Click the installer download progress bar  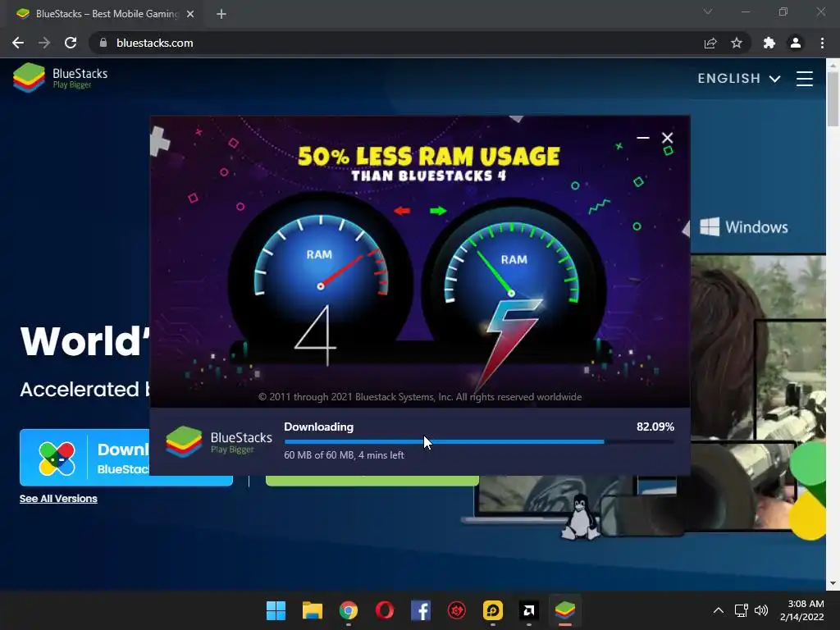coord(479,442)
